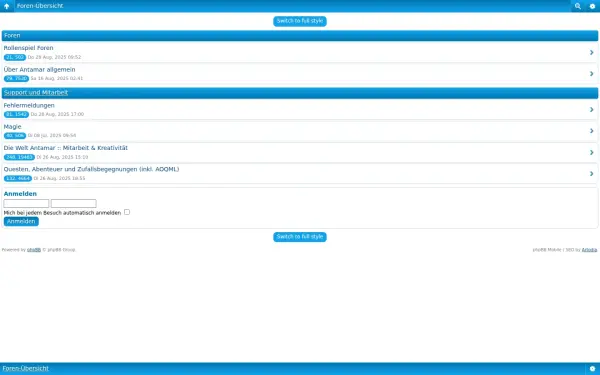
Task: Open the Über Antamar allgemein forum
Action: [x=39, y=69]
